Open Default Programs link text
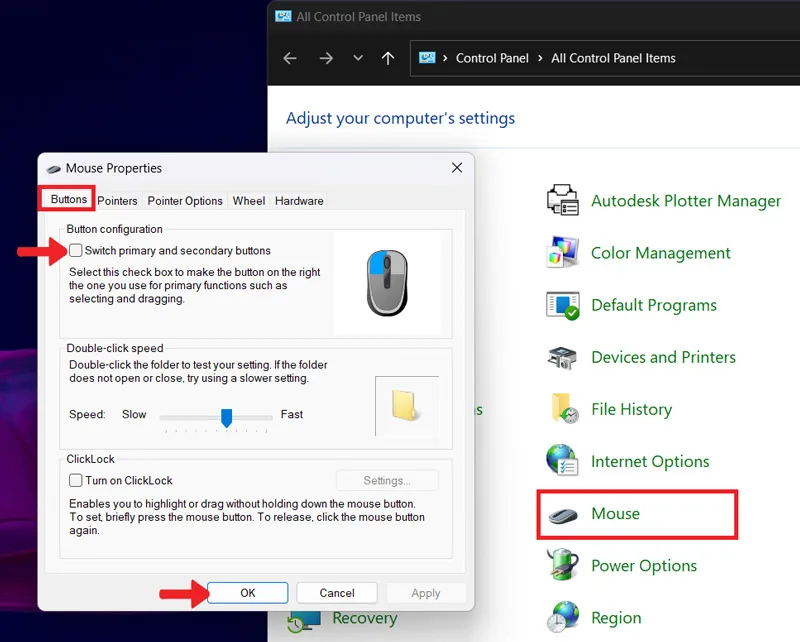The height and width of the screenshot is (642, 800). (654, 305)
